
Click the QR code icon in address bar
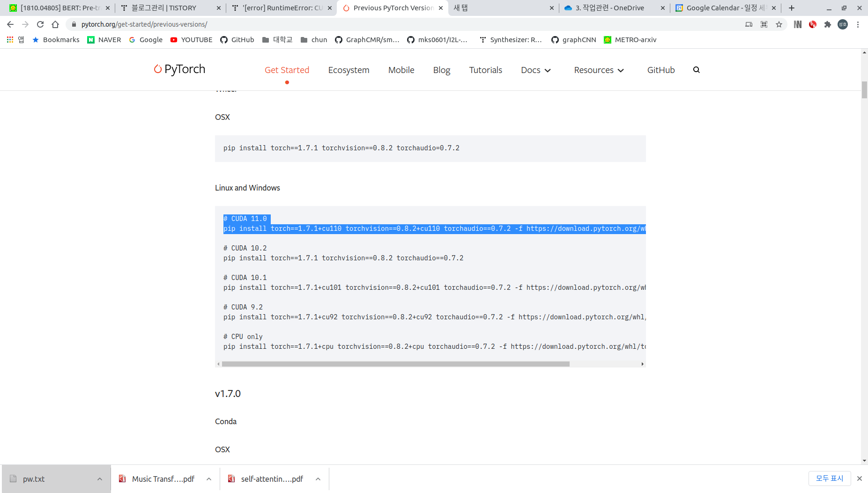[764, 24]
